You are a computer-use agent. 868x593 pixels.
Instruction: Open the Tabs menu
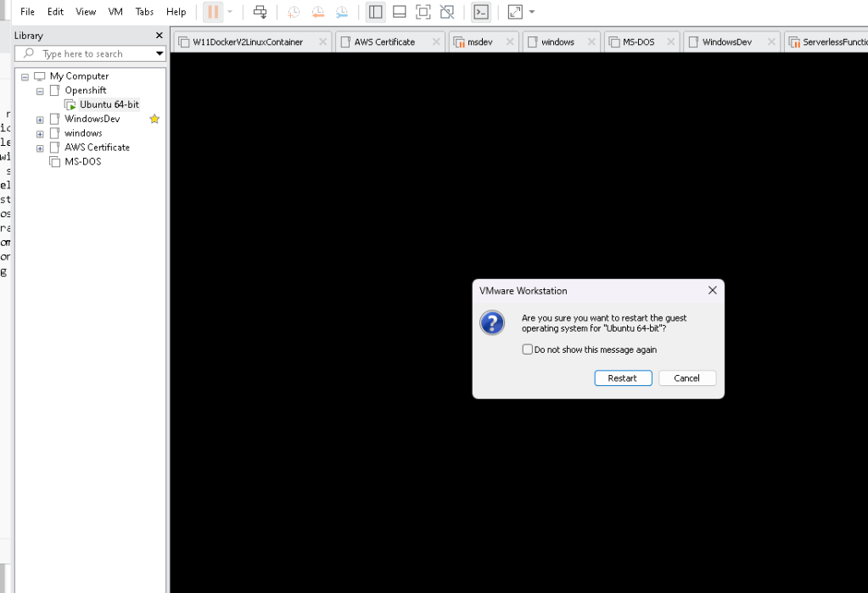click(x=144, y=12)
